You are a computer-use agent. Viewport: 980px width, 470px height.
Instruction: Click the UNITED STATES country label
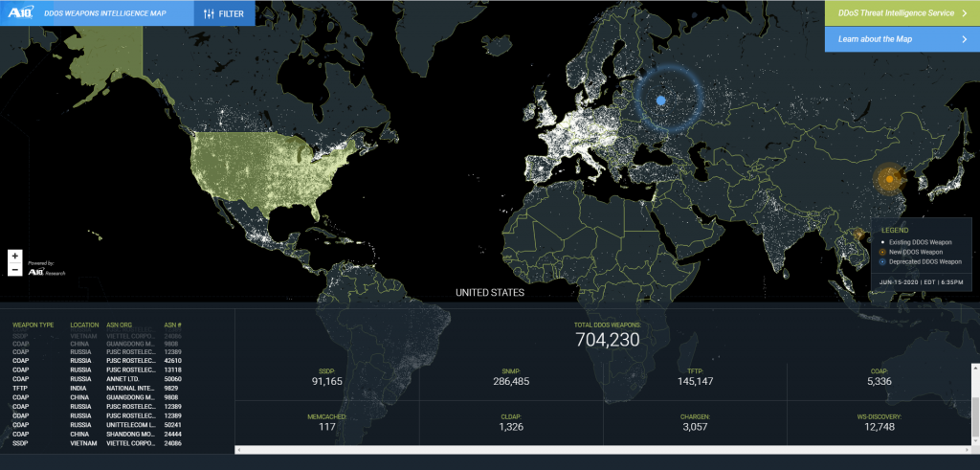click(x=489, y=293)
